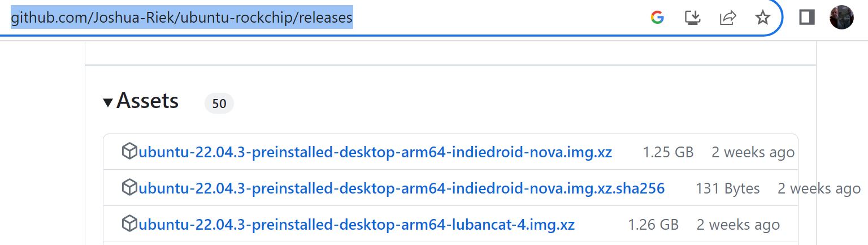Screen dimensions: 868x245
Task: Click the Google icon in address bar
Action: (x=657, y=18)
